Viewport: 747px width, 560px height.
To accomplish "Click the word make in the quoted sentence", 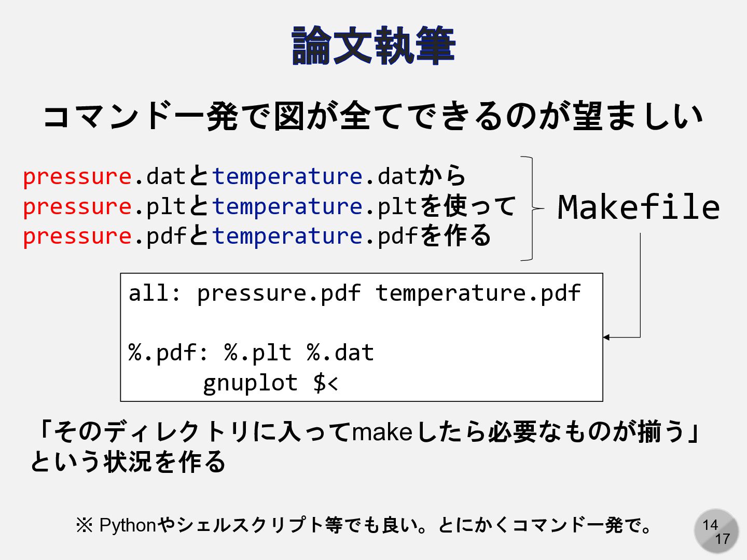I will coord(382,432).
